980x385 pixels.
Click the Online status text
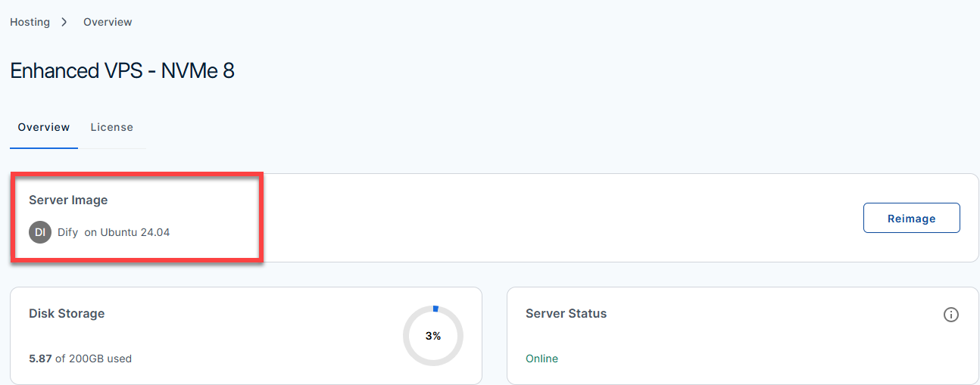[541, 359]
